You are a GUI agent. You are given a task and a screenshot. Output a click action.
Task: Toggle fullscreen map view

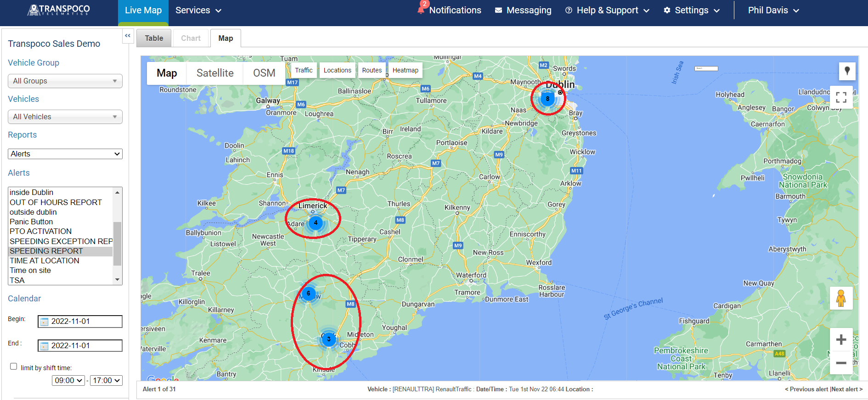coord(841,97)
